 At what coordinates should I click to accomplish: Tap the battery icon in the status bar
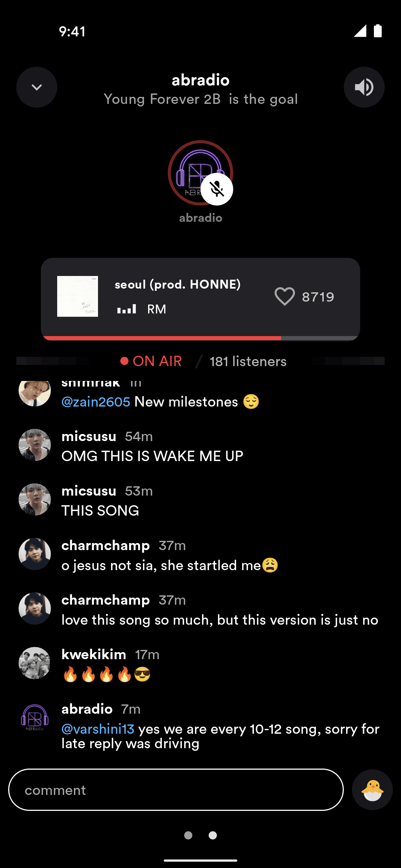[x=378, y=31]
